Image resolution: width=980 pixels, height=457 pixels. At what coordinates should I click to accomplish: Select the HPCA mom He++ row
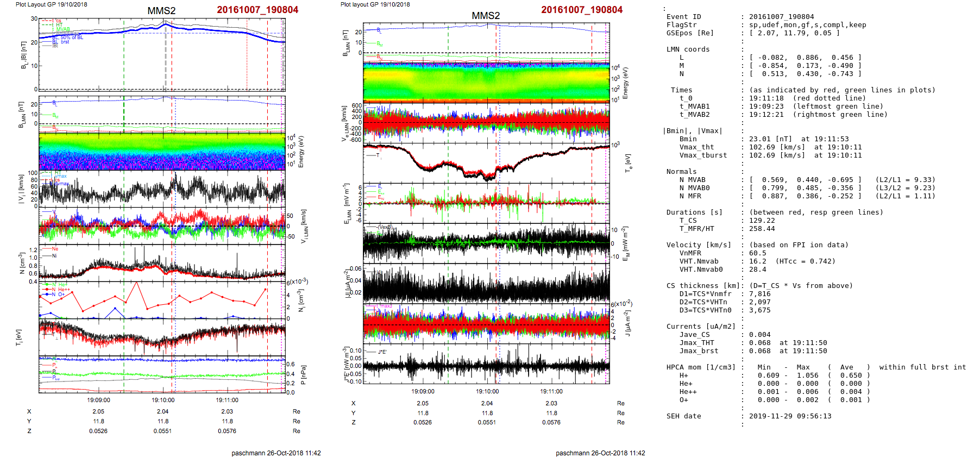769,392
